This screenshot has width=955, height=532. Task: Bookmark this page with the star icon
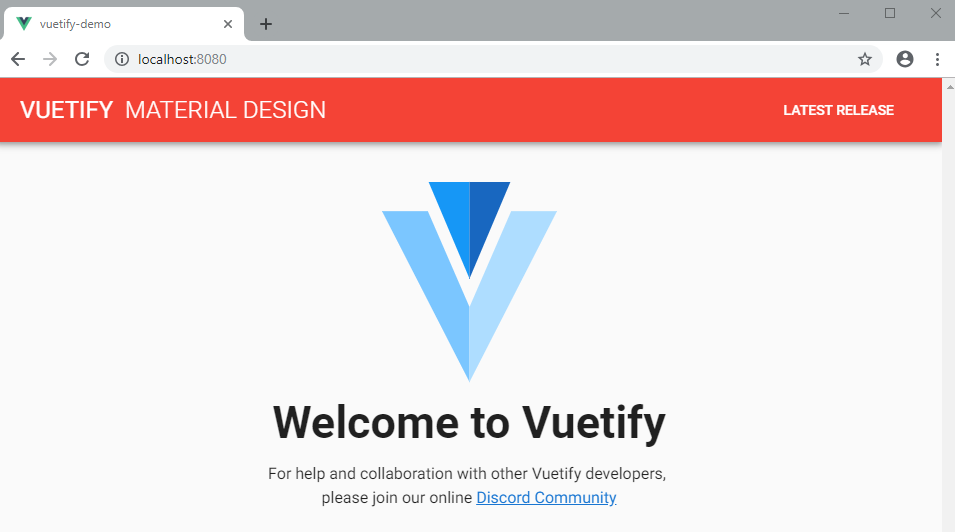865,59
